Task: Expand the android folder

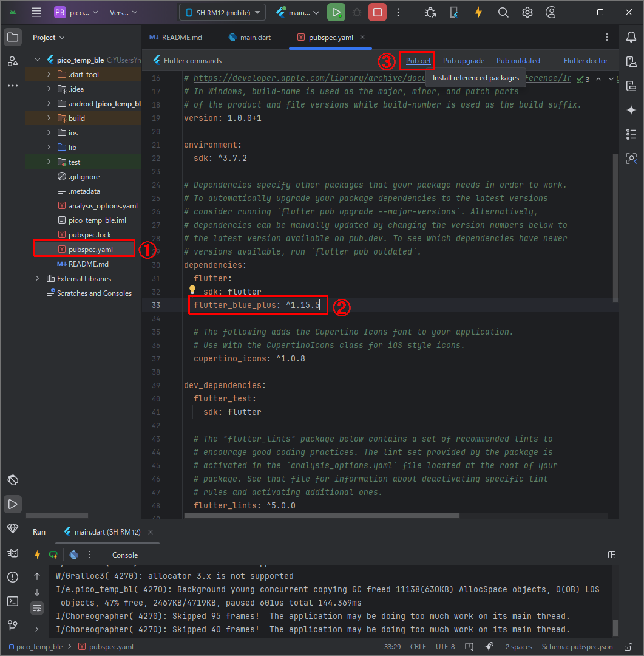Action: [x=49, y=104]
